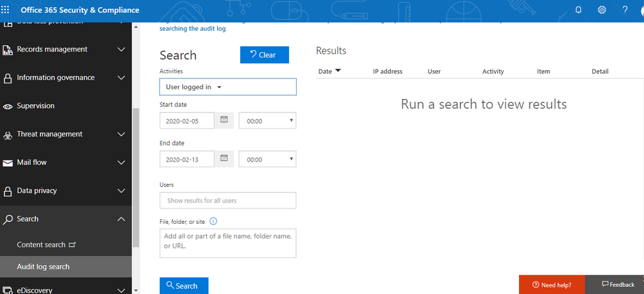Follow the searching the audit log link
The height and width of the screenshot is (294, 644).
(x=193, y=29)
